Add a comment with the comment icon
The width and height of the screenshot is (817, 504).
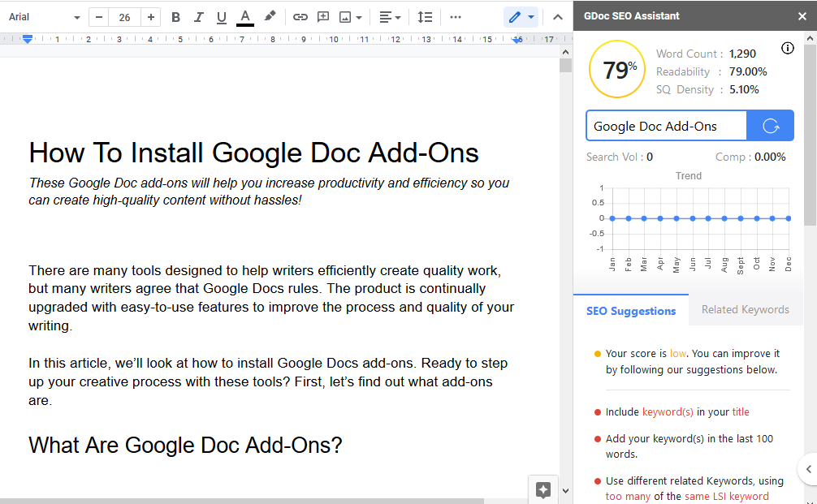pyautogui.click(x=322, y=16)
